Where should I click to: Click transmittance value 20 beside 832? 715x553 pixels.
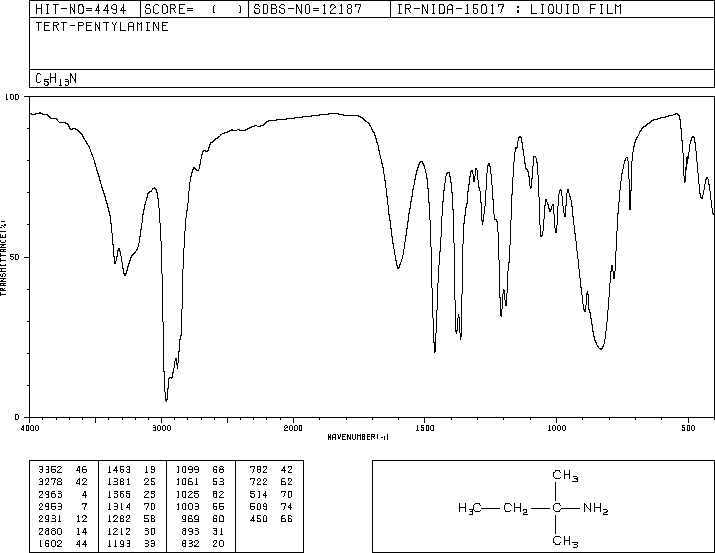[218, 543]
